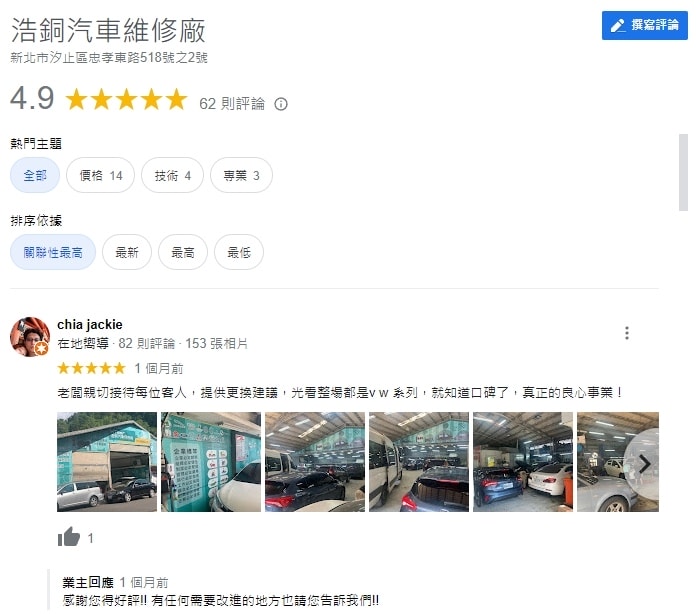Open the second photo showing the teal sign wall

(x=211, y=462)
